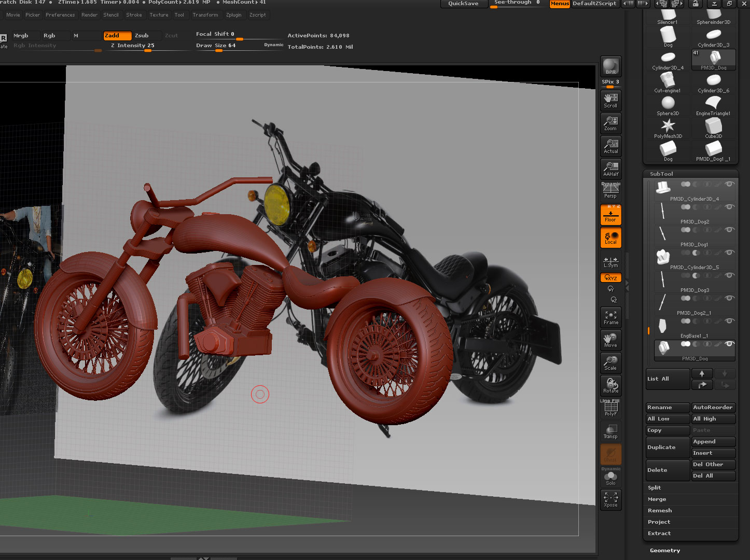Screen dimensions: 750x560
Task: Click the Actual size icon
Action: pos(610,146)
